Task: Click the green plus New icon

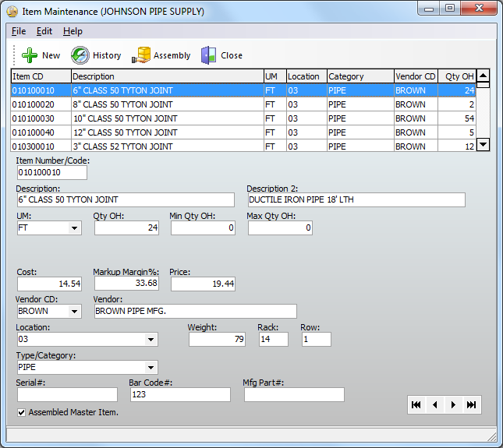Action: click(30, 55)
